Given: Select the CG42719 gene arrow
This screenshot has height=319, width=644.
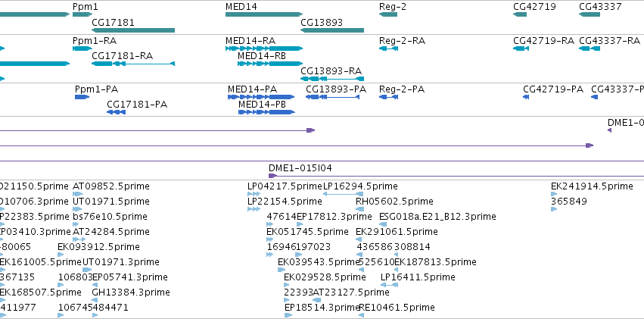Looking at the screenshot, I should coord(520,14).
